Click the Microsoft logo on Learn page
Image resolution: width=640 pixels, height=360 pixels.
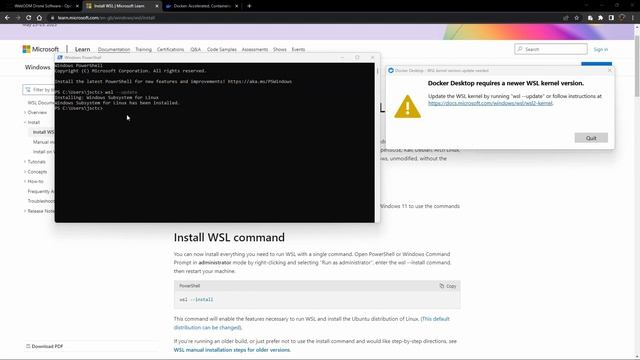40,49
